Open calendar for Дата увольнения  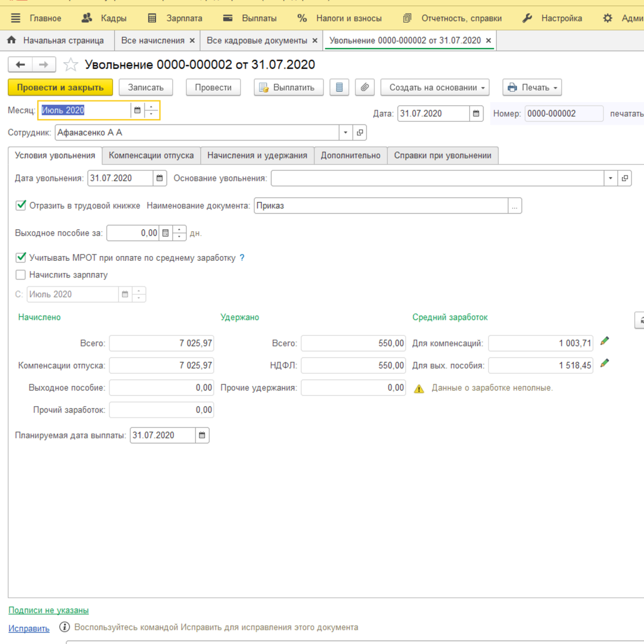pyautogui.click(x=159, y=178)
